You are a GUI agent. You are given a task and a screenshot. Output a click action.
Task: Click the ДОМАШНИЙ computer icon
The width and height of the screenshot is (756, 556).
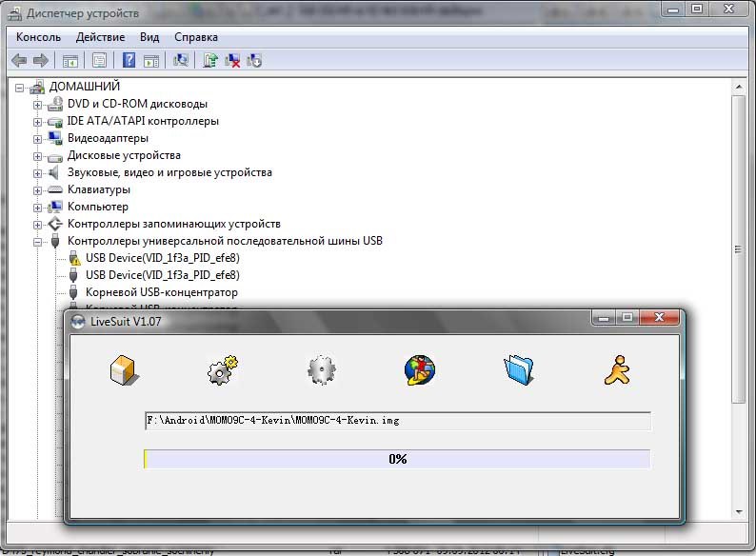37,87
